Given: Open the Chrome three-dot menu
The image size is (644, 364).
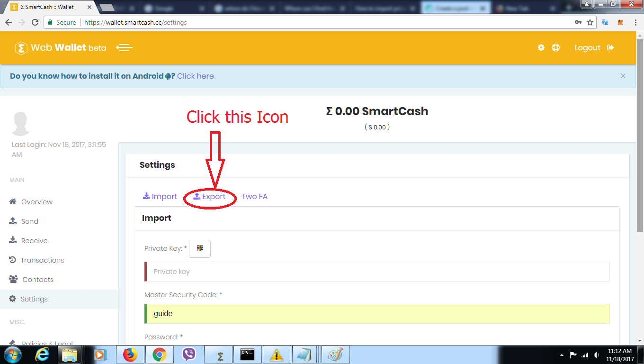Looking at the screenshot, I should click(x=635, y=22).
